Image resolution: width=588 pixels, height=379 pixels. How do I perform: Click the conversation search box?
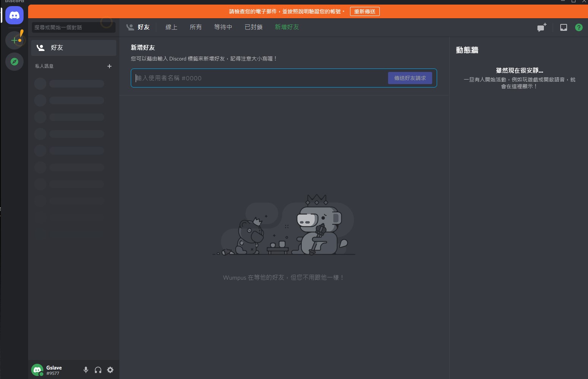(x=73, y=27)
